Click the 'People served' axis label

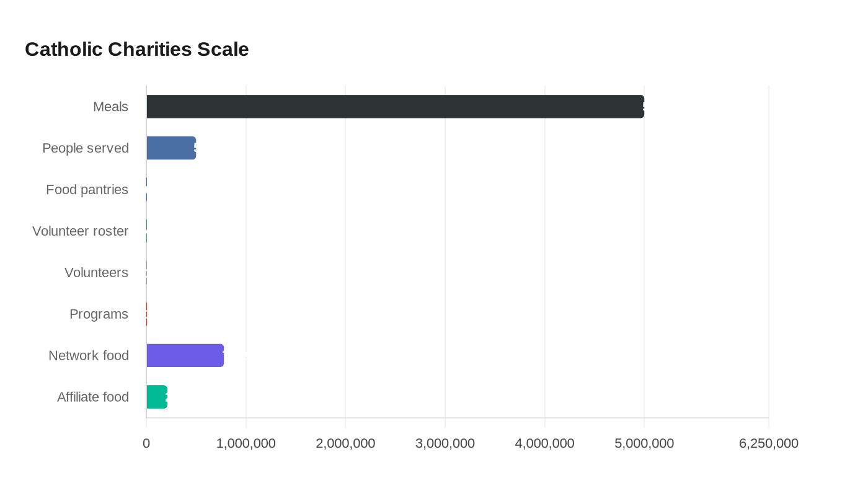click(86, 148)
